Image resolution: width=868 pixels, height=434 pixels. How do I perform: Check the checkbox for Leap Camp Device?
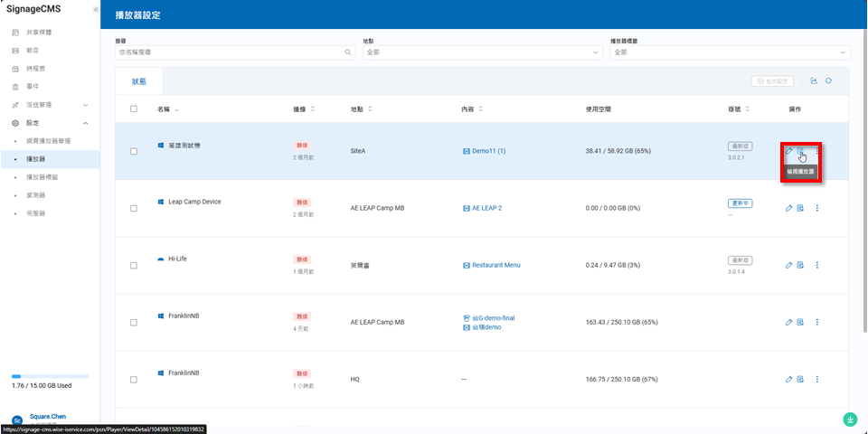[x=134, y=208]
